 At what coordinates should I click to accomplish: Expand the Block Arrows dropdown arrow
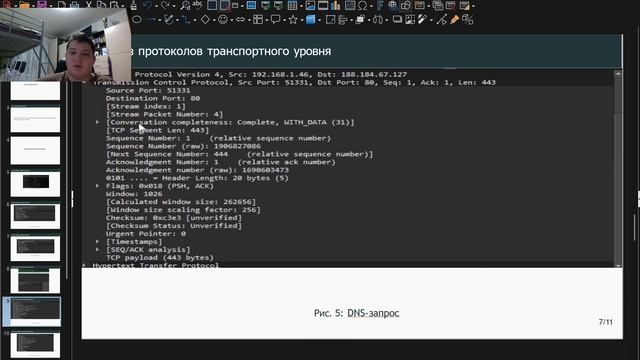pyautogui.click(x=249, y=20)
